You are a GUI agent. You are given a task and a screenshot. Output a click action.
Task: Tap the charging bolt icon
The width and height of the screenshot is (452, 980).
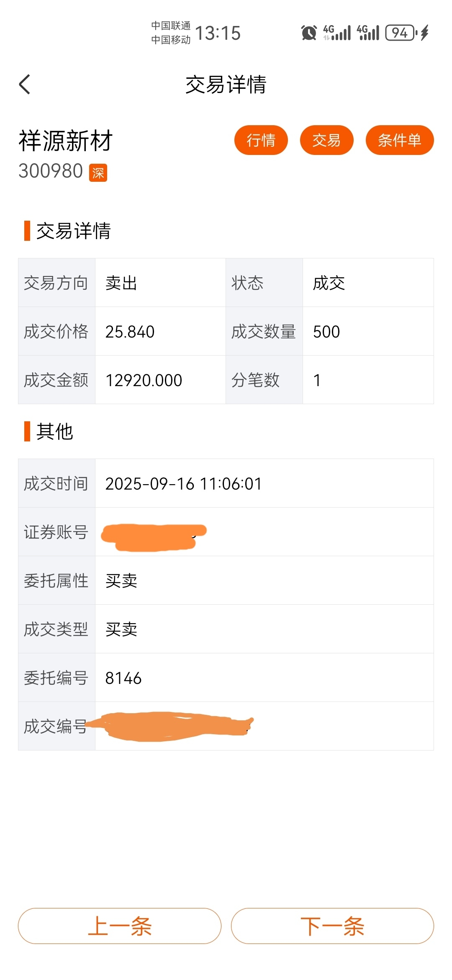tap(424, 33)
